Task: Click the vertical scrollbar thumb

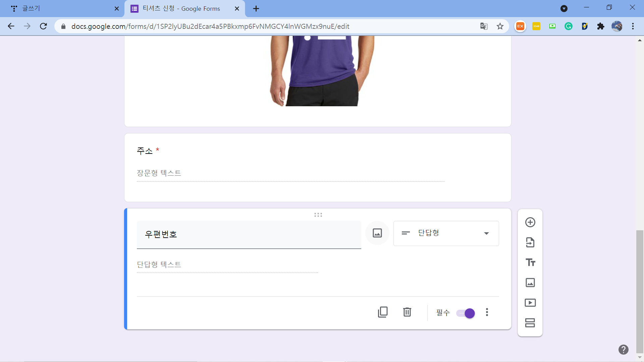Action: pyautogui.click(x=640, y=291)
